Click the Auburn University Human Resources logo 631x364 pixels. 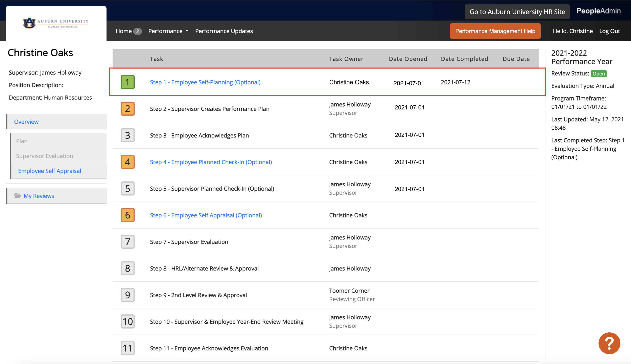(x=56, y=23)
